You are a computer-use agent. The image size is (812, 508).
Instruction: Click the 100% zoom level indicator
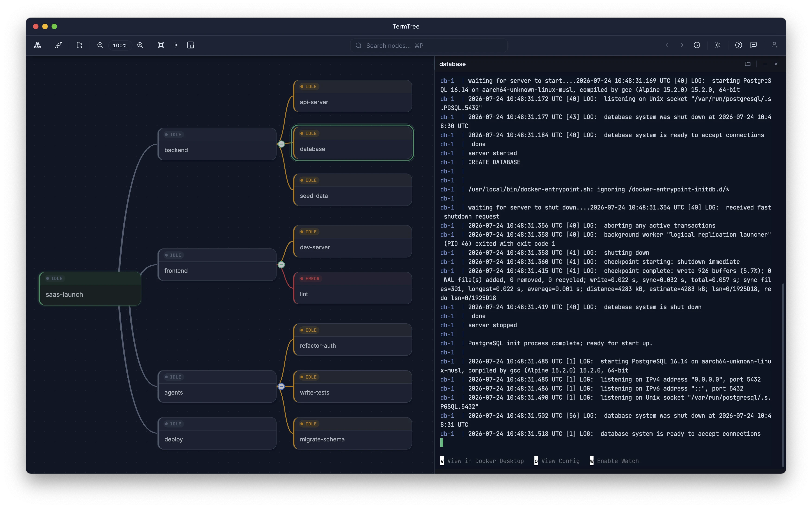pyautogui.click(x=120, y=45)
